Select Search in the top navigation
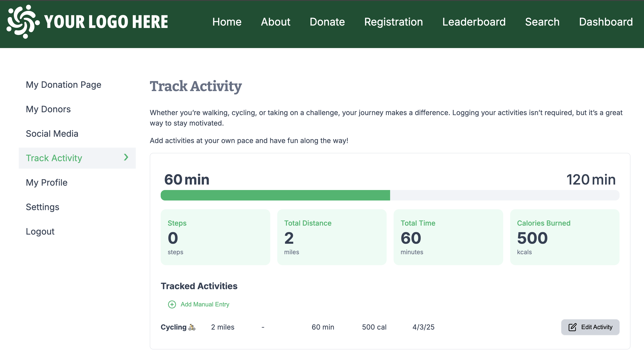This screenshot has width=644, height=356. [x=542, y=22]
